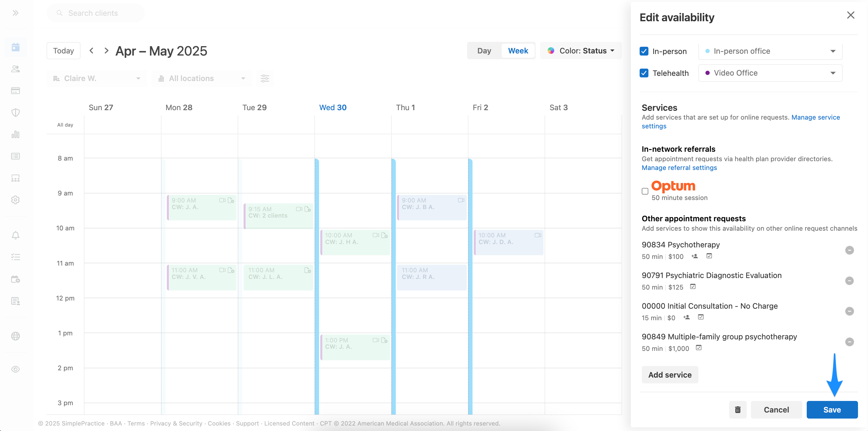The image size is (868, 431).
Task: Open Tuesday 11:00 AM CW: J. L. A. appointment
Action: [x=278, y=277]
